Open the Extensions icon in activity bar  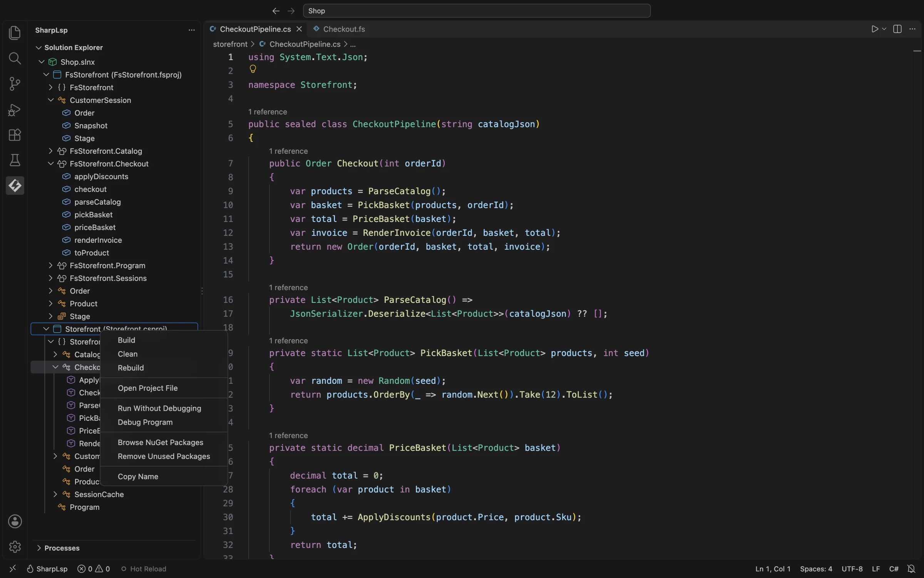point(15,135)
